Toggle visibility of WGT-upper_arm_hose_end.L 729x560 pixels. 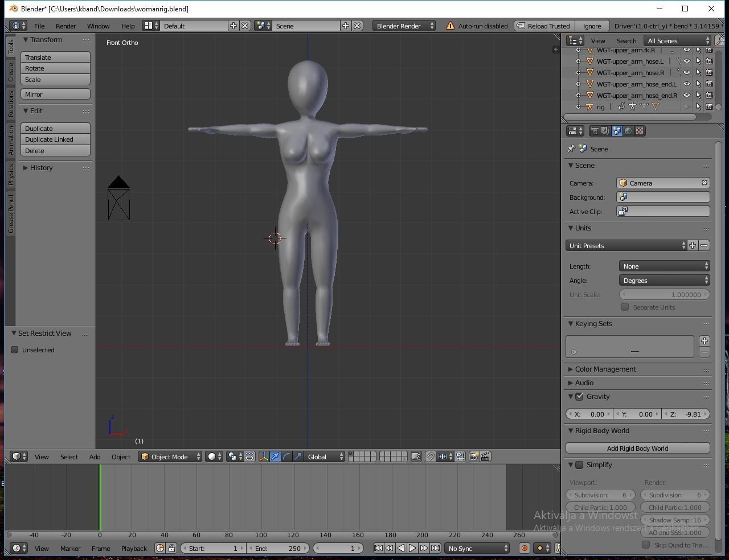click(687, 84)
